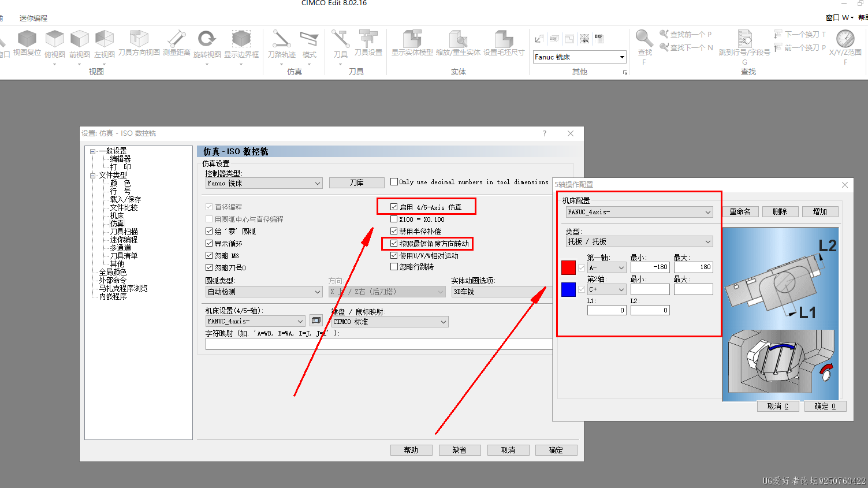Click 下一个换刀 next tool change
Image resolution: width=868 pixels, height=488 pixels.
tap(800, 35)
